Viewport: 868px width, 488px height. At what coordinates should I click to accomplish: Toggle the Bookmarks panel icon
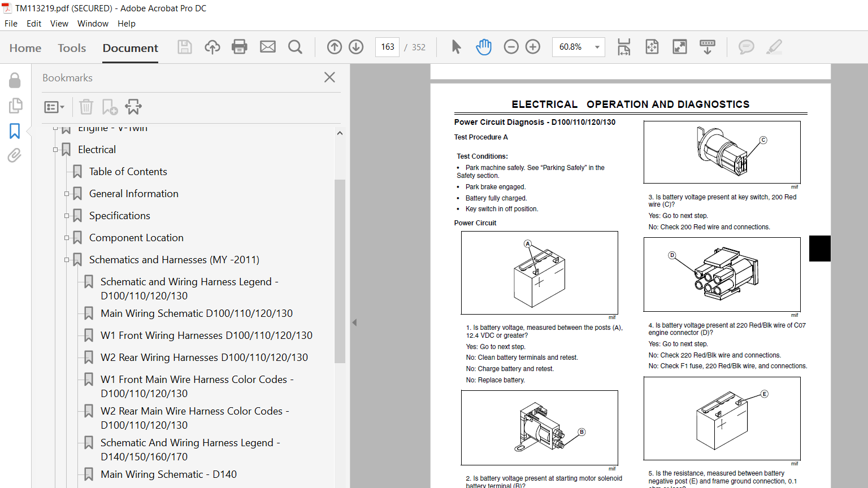tap(15, 131)
